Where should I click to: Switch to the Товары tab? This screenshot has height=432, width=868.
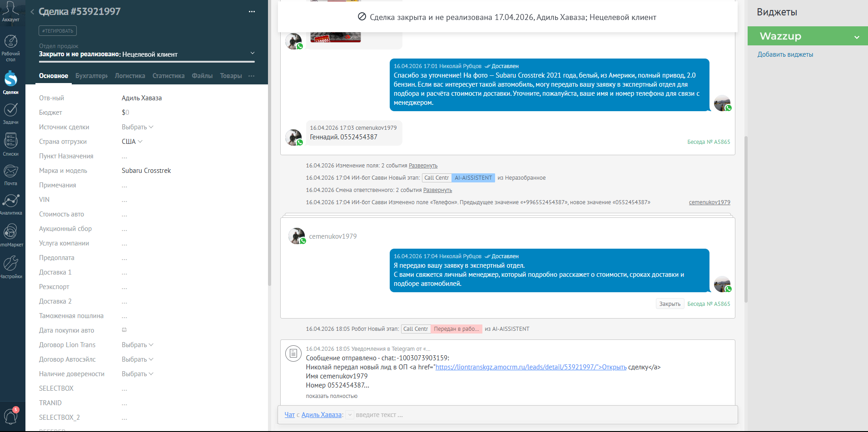(231, 76)
